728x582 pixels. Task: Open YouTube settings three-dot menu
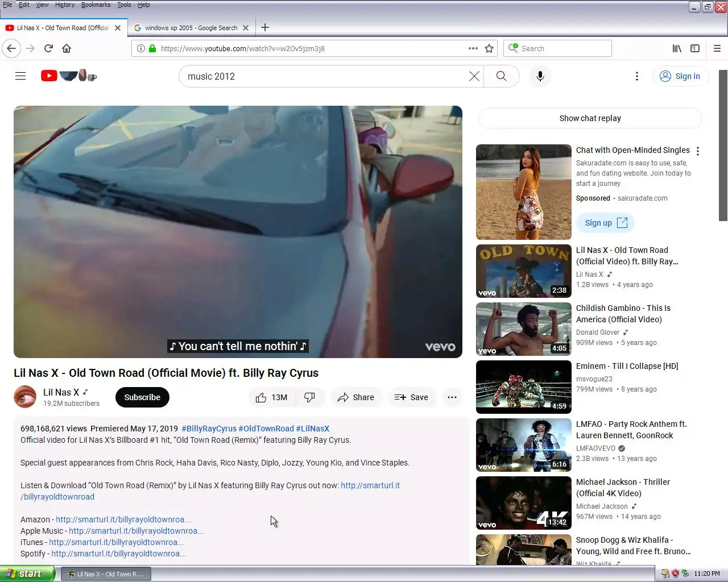coord(637,76)
